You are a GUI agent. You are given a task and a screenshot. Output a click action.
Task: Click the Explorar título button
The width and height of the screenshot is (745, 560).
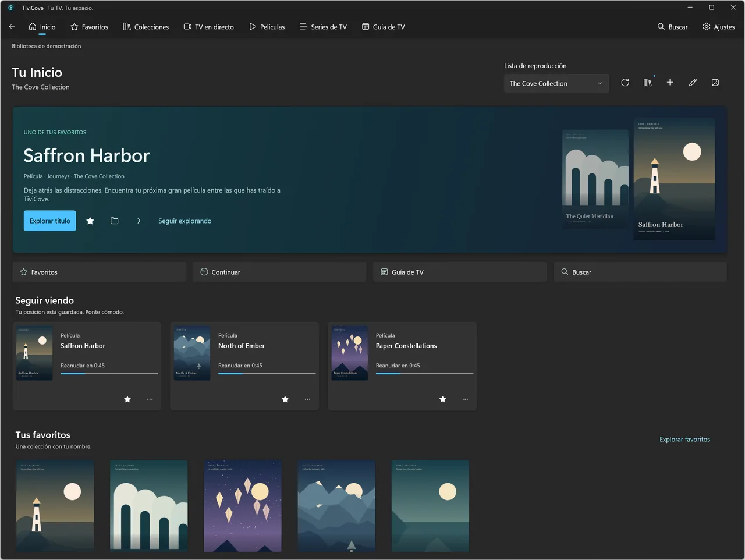[x=50, y=221]
